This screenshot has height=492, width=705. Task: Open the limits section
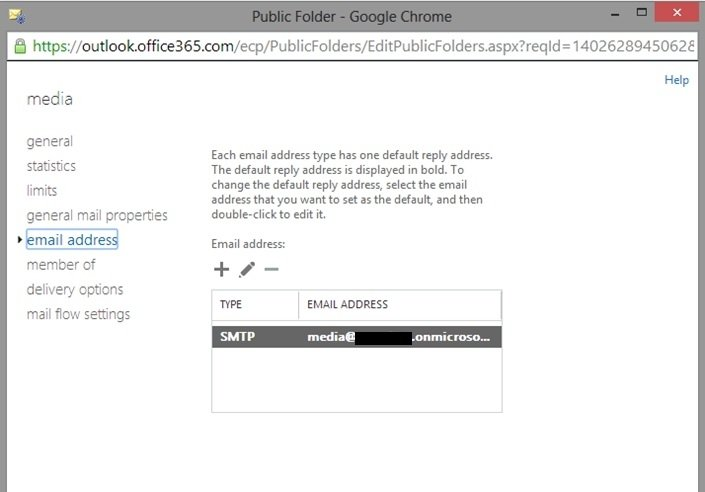point(42,191)
